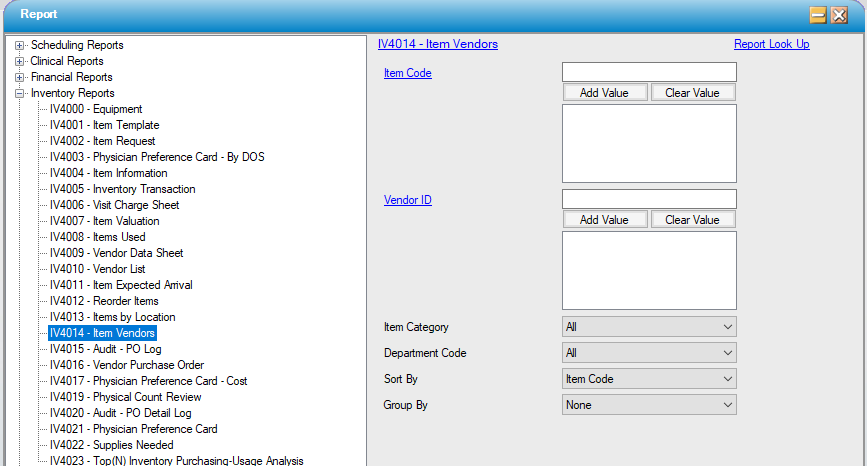Expand the Scheduling Reports tree node

[19, 45]
